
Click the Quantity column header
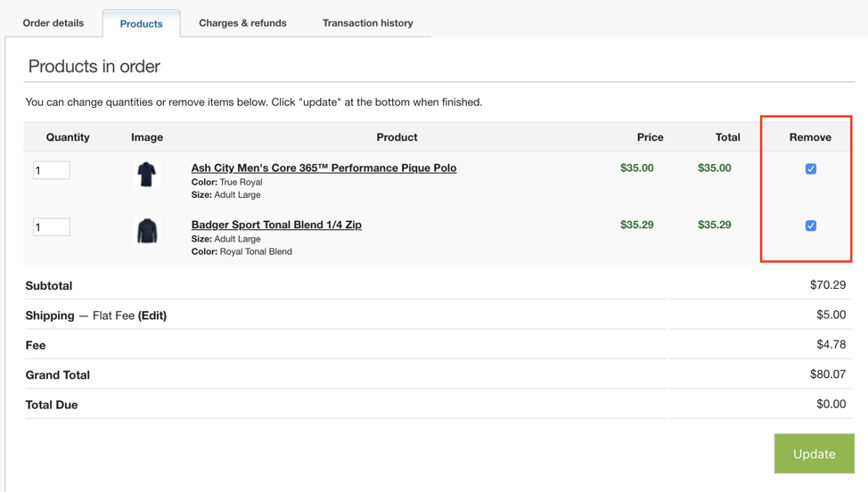point(68,137)
